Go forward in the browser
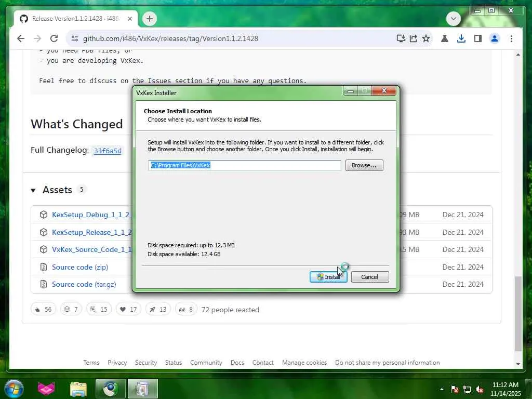 (x=37, y=38)
